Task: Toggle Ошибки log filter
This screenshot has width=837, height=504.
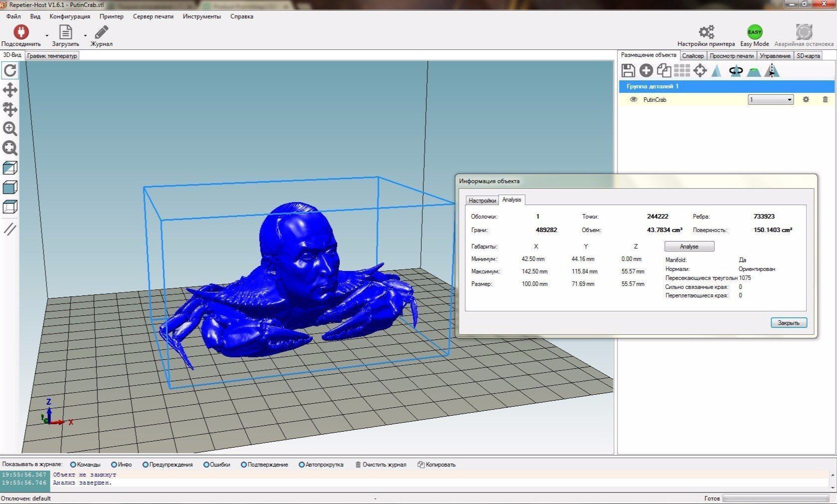Action: 217,465
